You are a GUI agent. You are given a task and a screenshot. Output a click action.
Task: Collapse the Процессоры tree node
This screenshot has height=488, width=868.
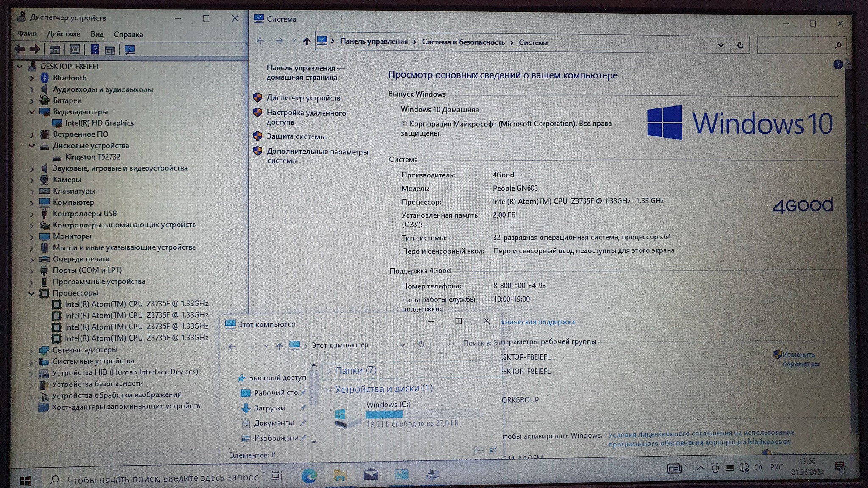coord(32,293)
